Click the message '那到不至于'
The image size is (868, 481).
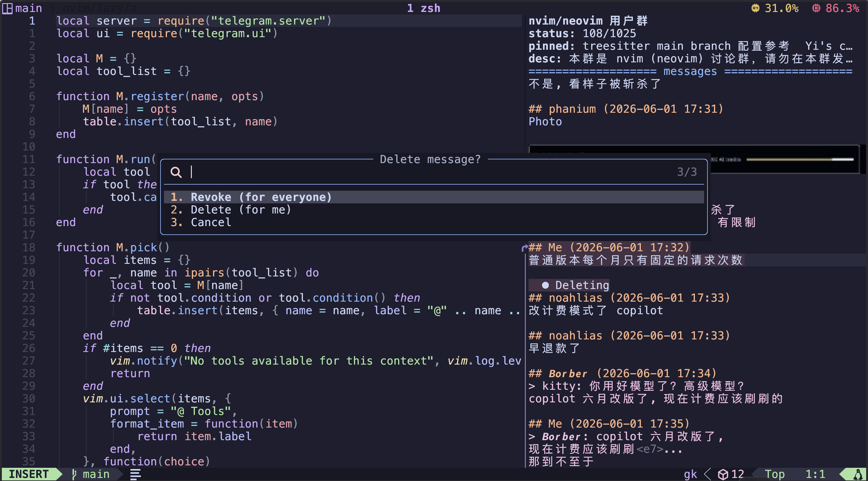[x=561, y=461]
